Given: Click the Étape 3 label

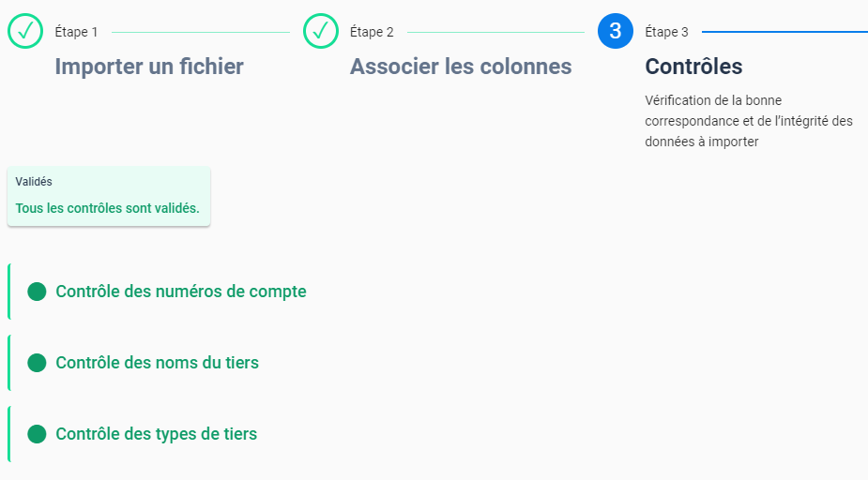Looking at the screenshot, I should coord(666,32).
